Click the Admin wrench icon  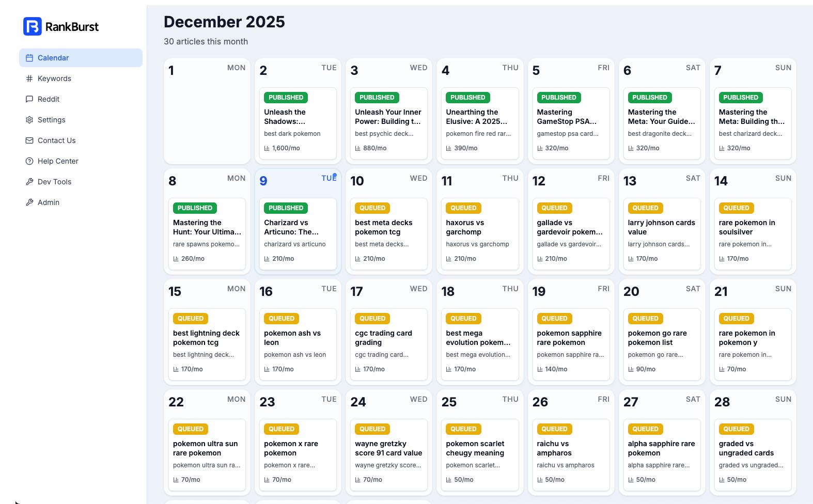click(x=29, y=202)
